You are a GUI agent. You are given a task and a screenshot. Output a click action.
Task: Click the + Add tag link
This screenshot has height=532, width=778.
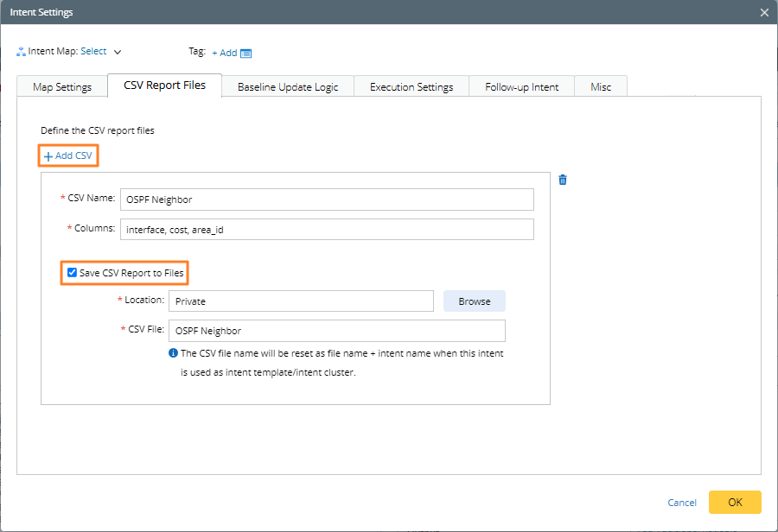224,53
